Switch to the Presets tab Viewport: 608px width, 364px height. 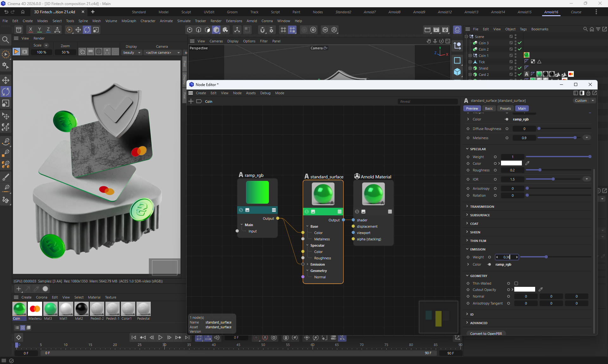tap(505, 108)
